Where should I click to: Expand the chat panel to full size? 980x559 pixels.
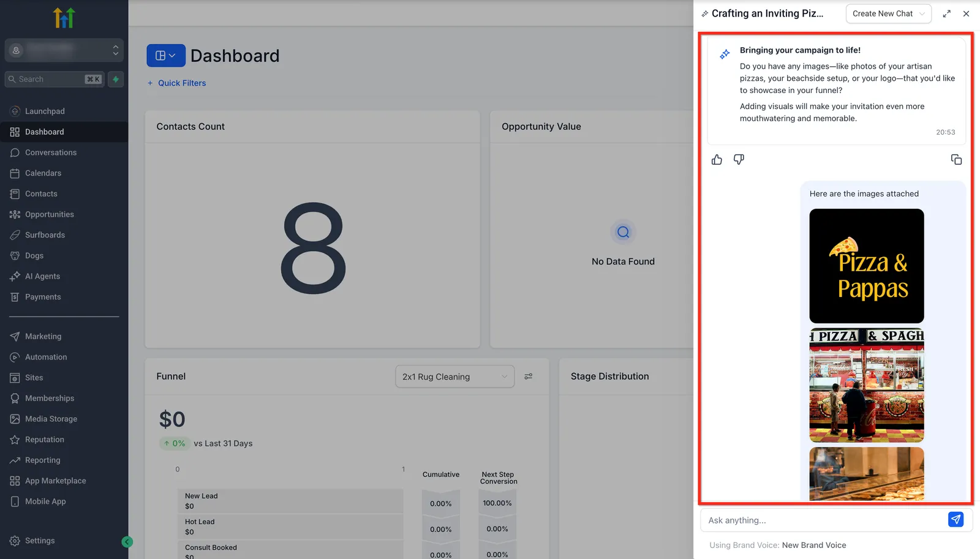click(x=946, y=13)
